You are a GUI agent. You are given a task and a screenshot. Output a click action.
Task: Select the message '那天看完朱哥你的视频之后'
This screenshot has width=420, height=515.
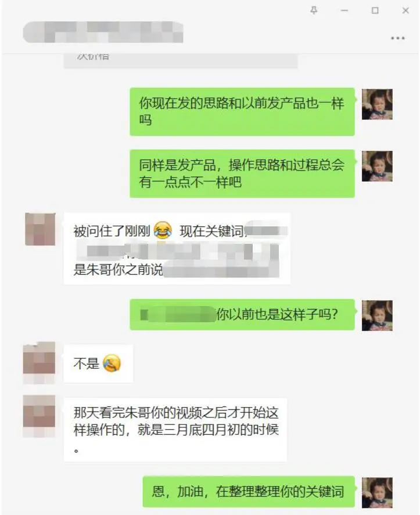pos(175,430)
